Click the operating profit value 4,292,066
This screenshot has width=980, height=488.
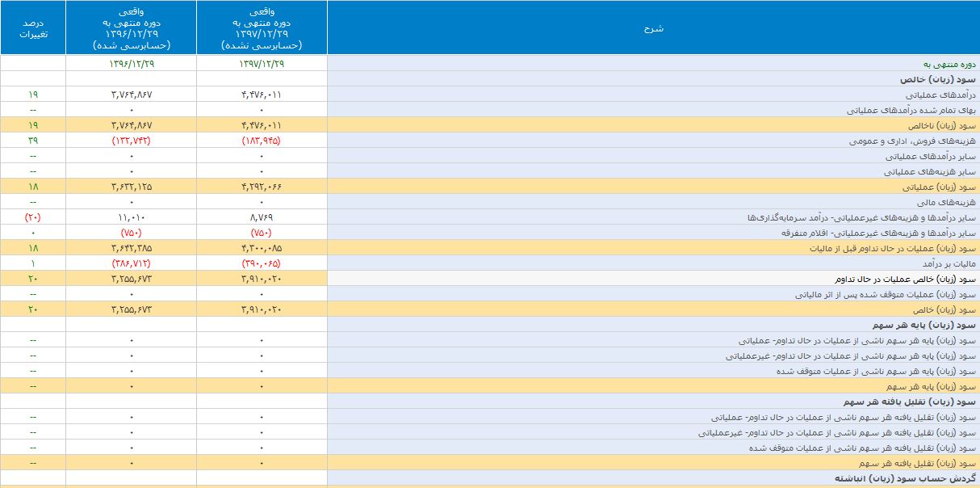262,187
